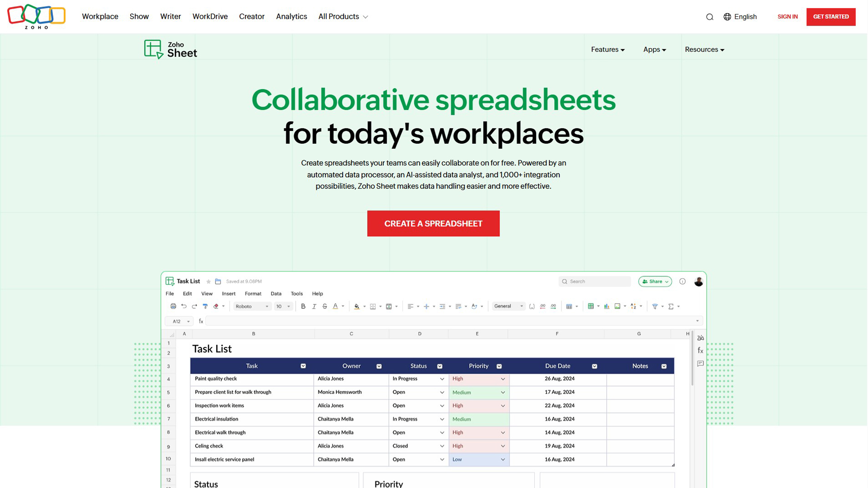
Task: Click the format as table icon
Action: tap(569, 306)
